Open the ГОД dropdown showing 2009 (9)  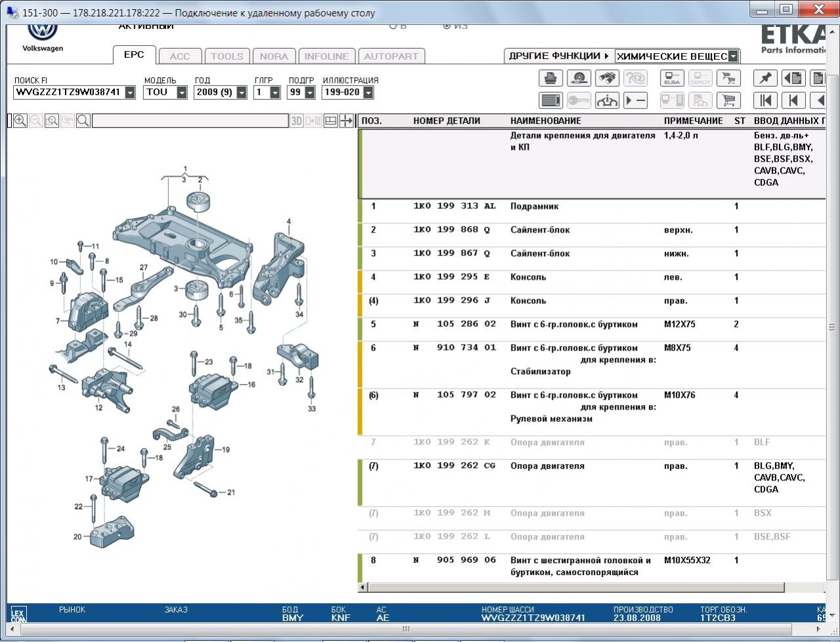[241, 93]
